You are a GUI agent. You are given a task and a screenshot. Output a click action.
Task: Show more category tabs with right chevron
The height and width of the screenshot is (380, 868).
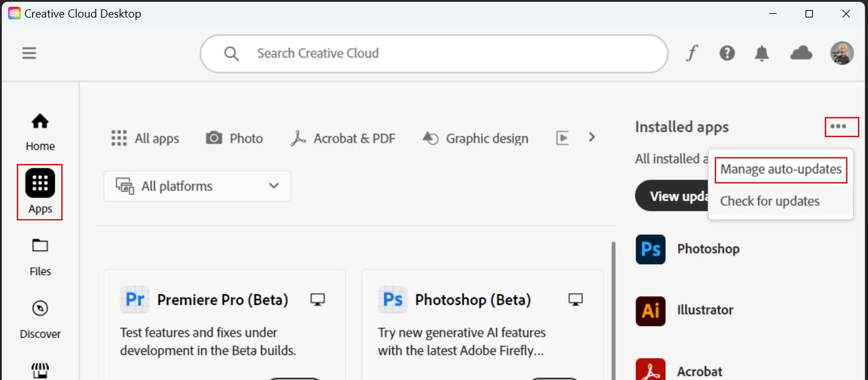[x=592, y=137]
